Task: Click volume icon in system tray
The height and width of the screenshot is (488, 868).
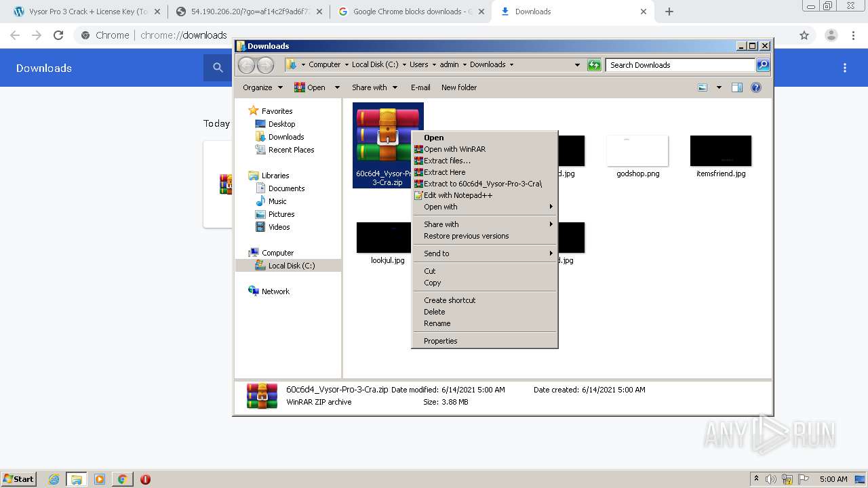Action: coord(772,479)
